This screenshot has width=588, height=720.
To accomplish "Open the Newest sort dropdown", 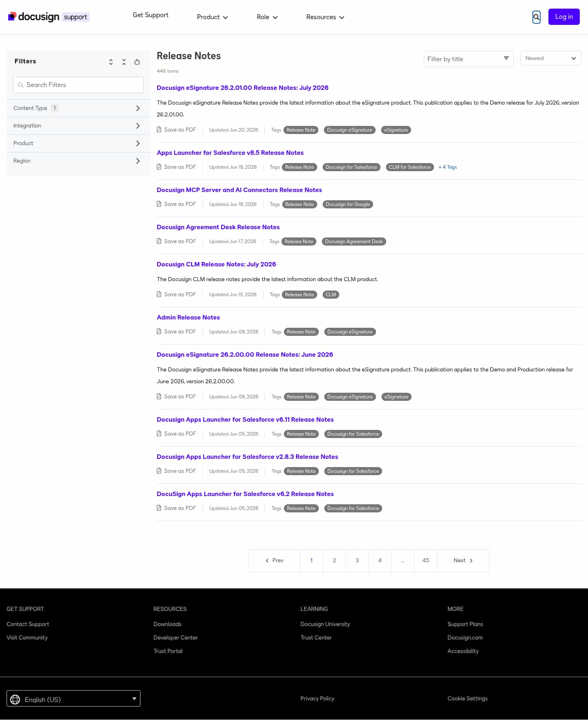I will click(550, 58).
